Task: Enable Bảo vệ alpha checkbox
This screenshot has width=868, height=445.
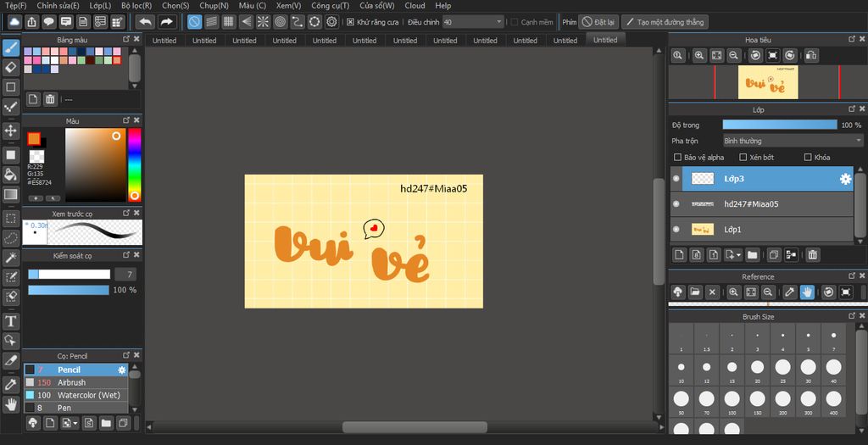Action: [x=677, y=157]
